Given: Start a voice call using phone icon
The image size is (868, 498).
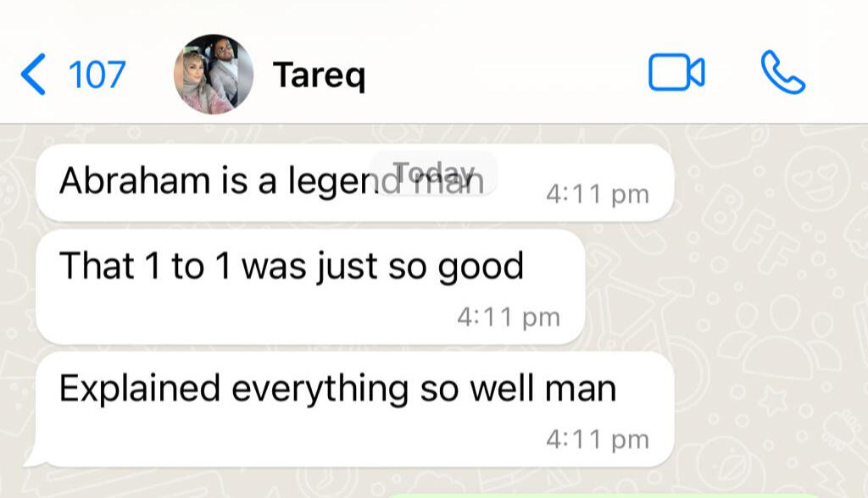Looking at the screenshot, I should point(782,72).
